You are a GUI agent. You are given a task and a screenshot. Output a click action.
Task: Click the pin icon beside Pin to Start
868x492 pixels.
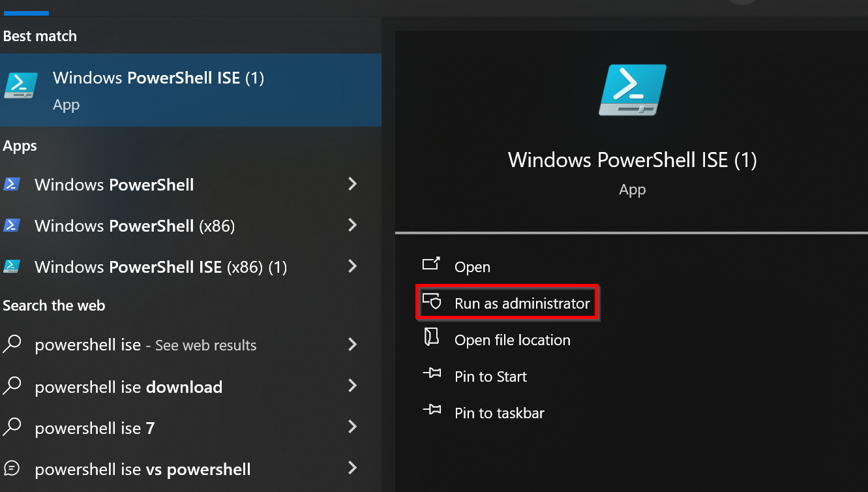[431, 374]
